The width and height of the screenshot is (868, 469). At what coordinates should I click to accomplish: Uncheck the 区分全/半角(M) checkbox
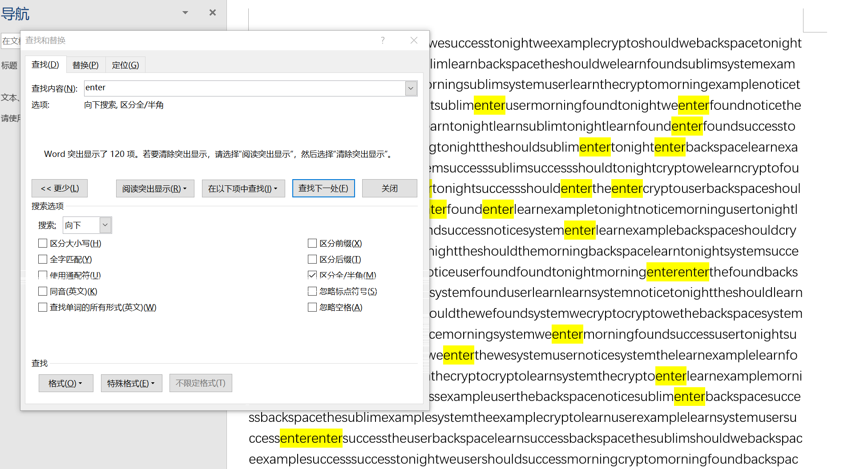(312, 275)
